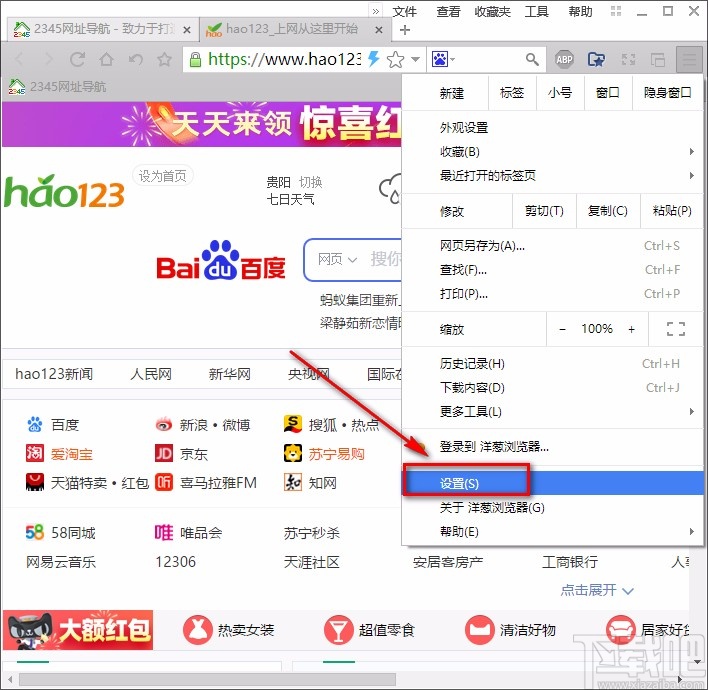Open address bar dropdown arrow

click(416, 59)
